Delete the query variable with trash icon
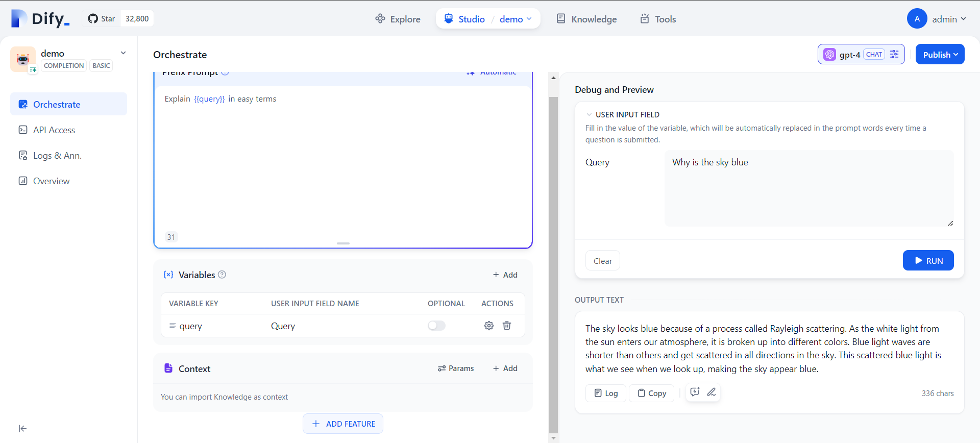 coord(507,326)
